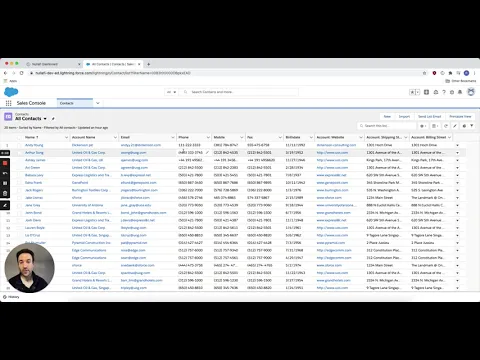Bookmark this page with Chrome star
The height and width of the screenshot is (360, 480).
[424, 73]
